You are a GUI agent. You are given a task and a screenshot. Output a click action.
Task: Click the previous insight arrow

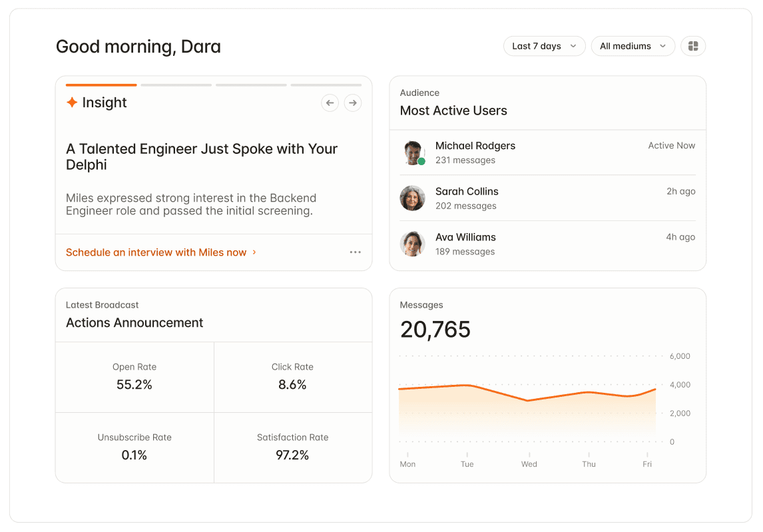click(330, 103)
